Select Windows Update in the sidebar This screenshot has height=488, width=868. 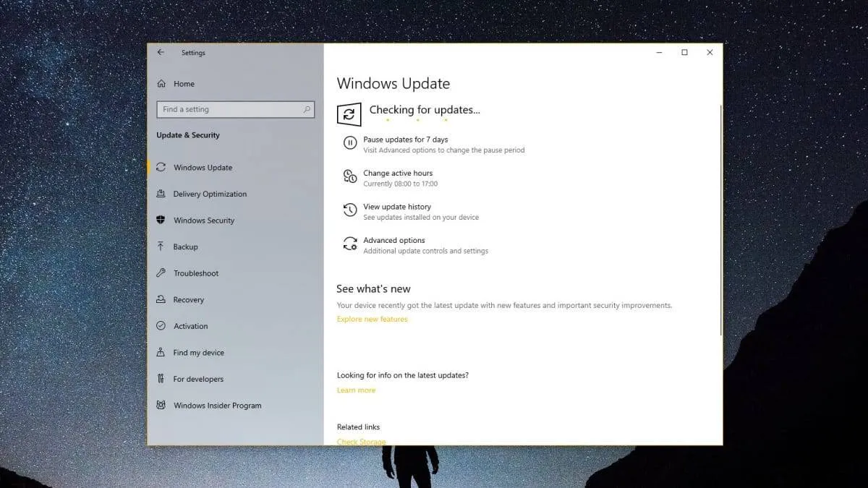pos(203,167)
